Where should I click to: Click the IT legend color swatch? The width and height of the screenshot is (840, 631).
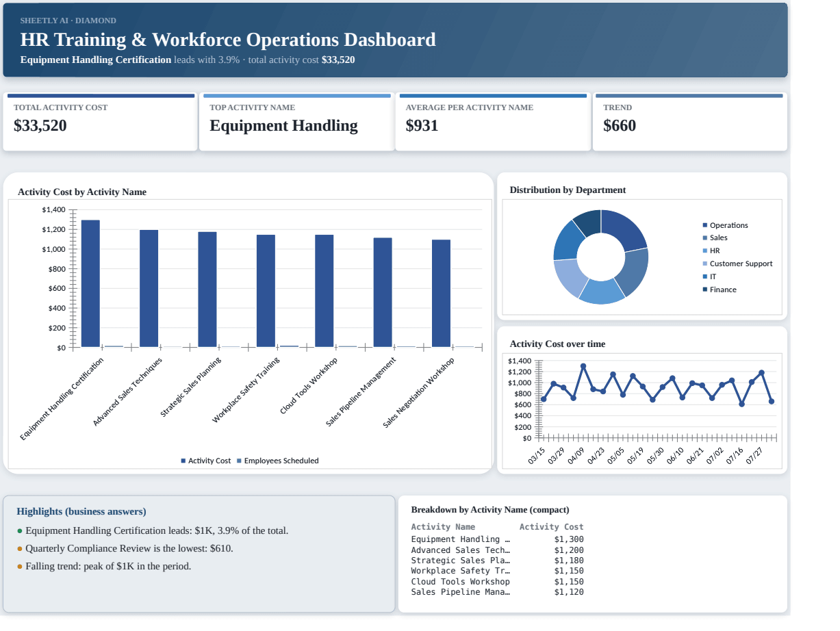(x=705, y=276)
